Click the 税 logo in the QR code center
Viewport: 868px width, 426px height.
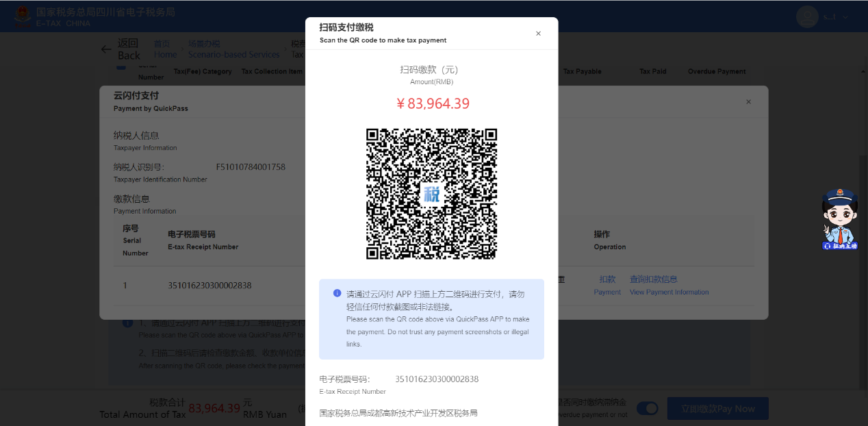click(431, 194)
